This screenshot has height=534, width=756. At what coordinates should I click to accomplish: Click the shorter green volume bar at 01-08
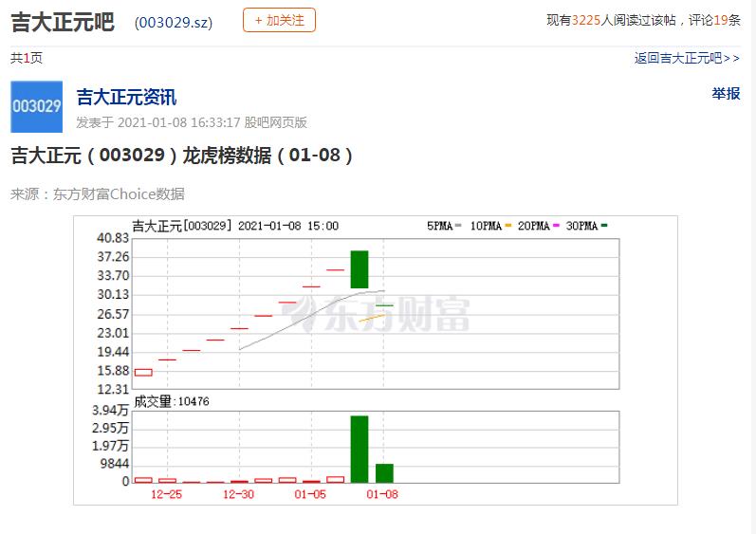point(384,472)
